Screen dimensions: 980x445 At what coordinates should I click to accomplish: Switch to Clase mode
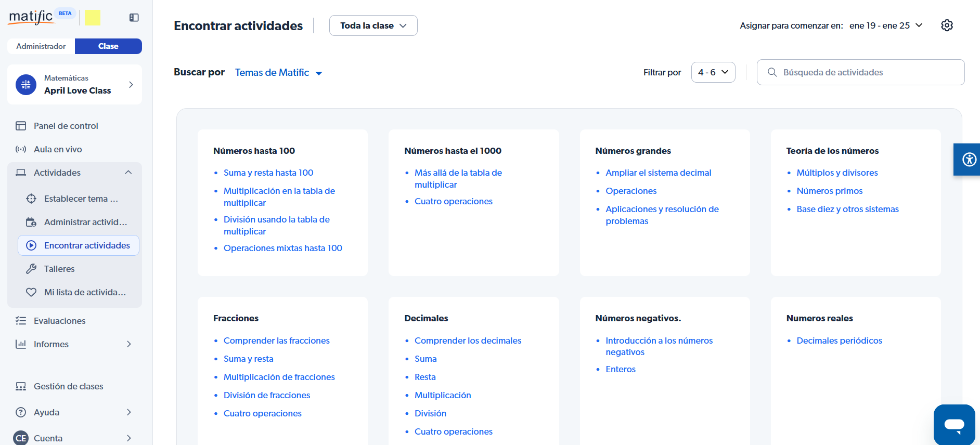pyautogui.click(x=108, y=46)
